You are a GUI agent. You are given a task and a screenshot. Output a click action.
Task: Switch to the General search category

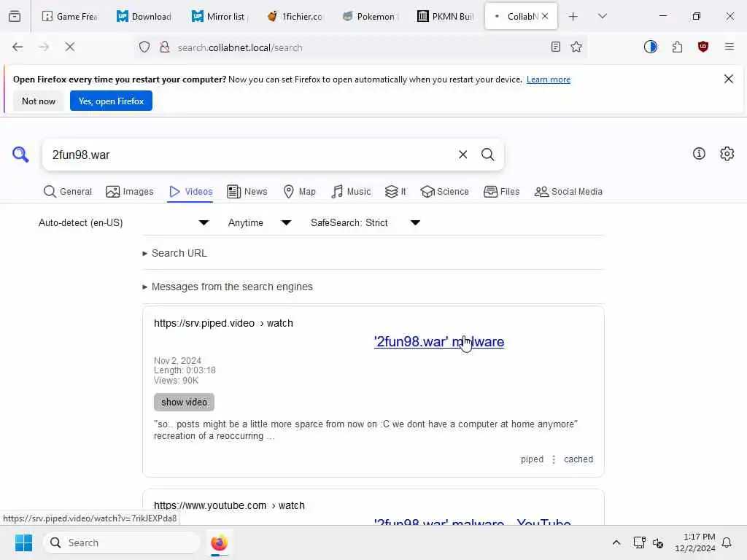click(x=68, y=192)
